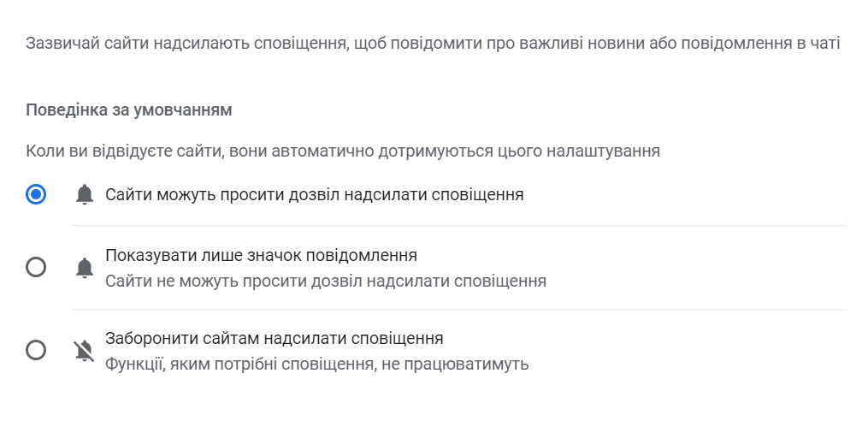Click the crossed-out bell icon for blocking notifications
The image size is (868, 421).
[84, 351]
